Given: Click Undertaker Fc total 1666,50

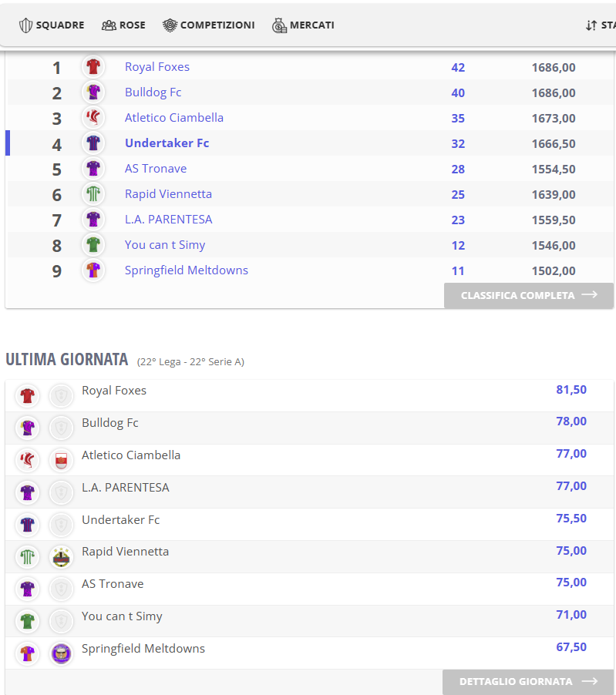Looking at the screenshot, I should point(554,144).
